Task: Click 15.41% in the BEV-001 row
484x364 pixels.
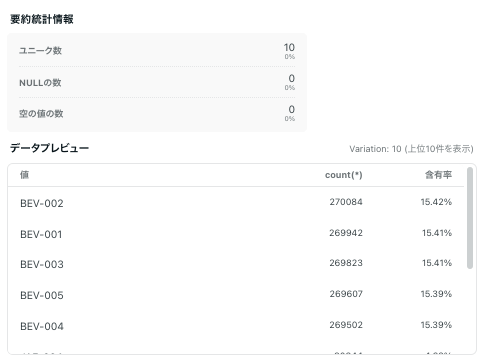Action: coord(437,233)
